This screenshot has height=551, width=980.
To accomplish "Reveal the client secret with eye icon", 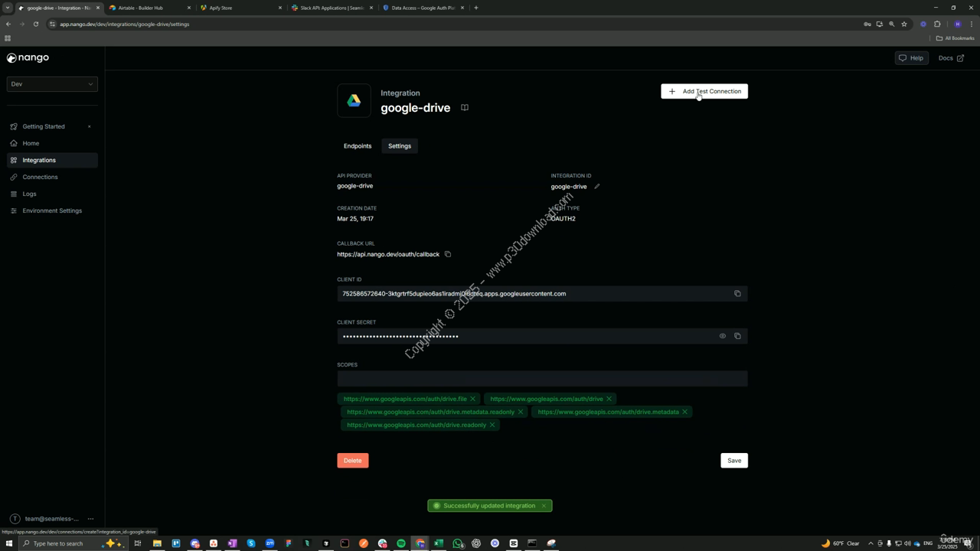I will (722, 336).
